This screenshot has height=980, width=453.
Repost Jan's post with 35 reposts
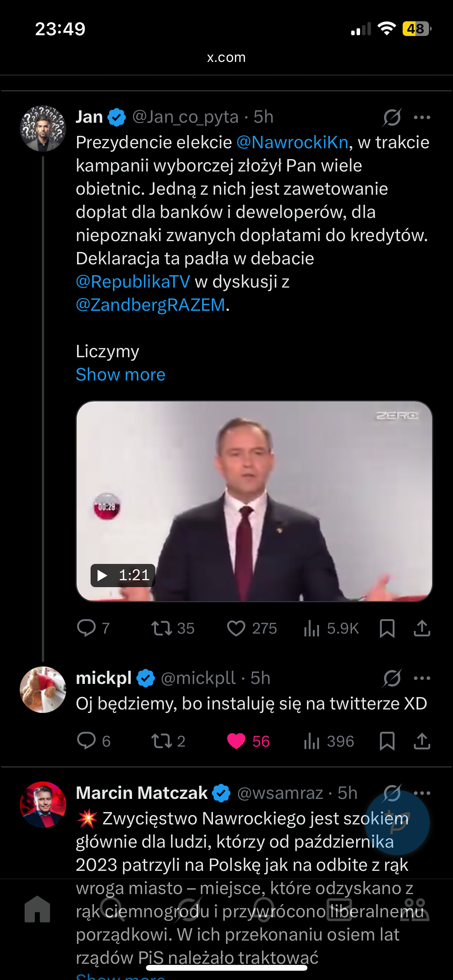(161, 628)
